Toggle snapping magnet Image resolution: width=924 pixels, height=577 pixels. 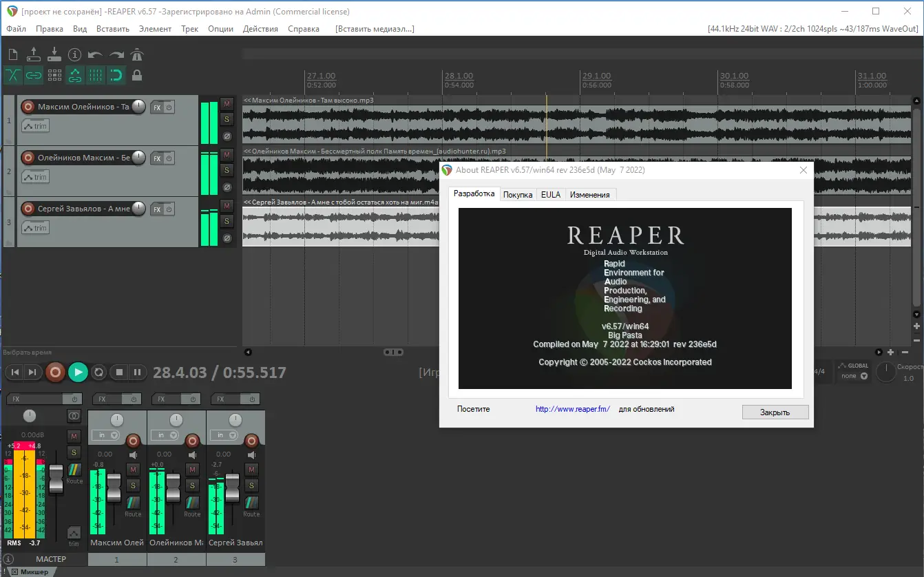pyautogui.click(x=116, y=76)
